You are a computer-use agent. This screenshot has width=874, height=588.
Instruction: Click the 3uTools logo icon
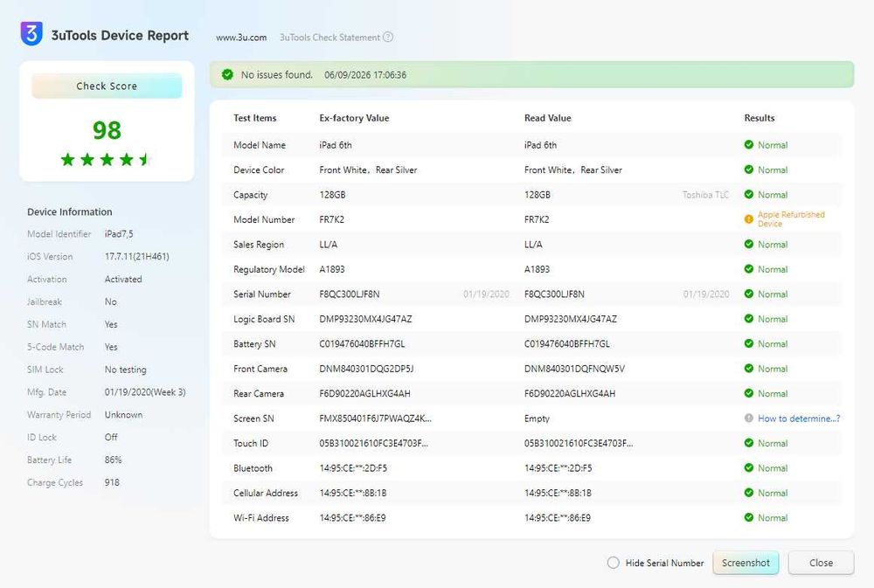pos(31,34)
